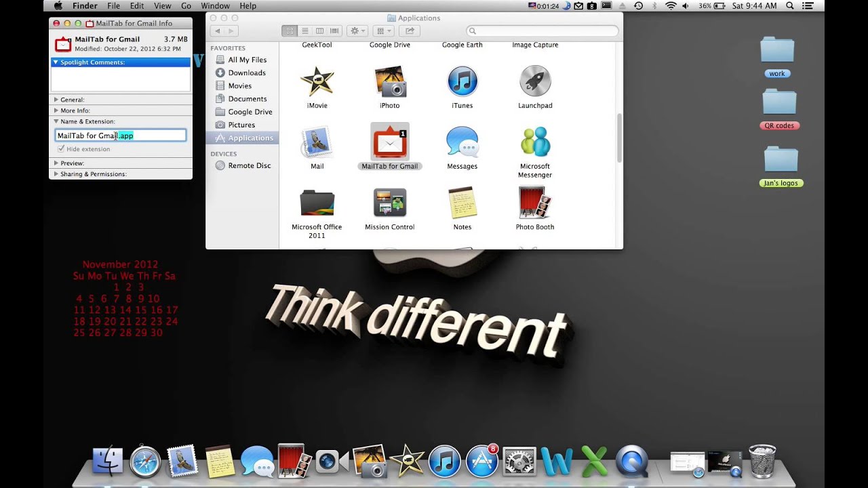
Task: Select the Photo Booth app in Applications
Action: (x=535, y=203)
